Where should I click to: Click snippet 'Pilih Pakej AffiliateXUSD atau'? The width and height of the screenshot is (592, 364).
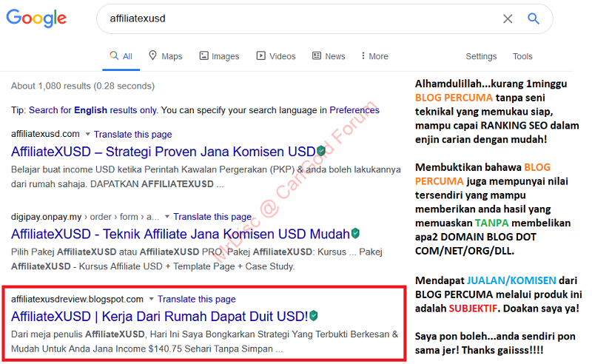197,259
